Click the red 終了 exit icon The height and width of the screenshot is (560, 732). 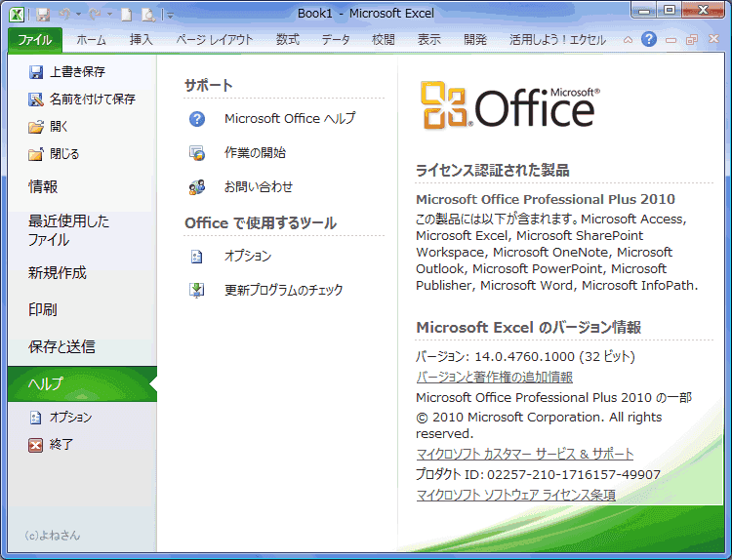36,445
